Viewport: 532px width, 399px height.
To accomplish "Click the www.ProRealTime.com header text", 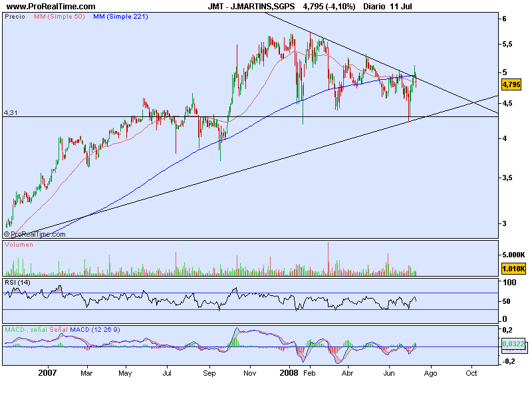I will (51, 7).
